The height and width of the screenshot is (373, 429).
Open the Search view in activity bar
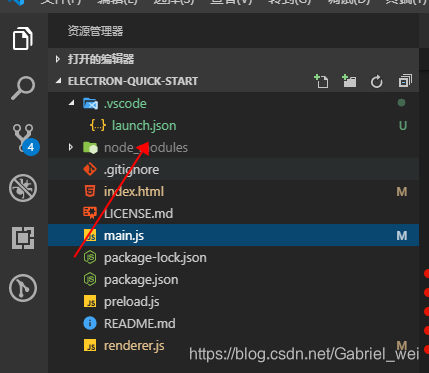tap(23, 88)
